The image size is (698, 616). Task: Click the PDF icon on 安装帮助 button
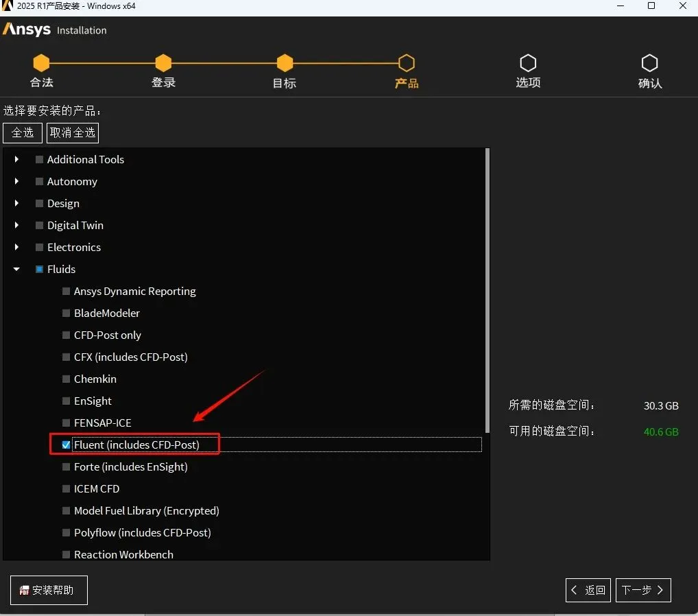[x=24, y=591]
